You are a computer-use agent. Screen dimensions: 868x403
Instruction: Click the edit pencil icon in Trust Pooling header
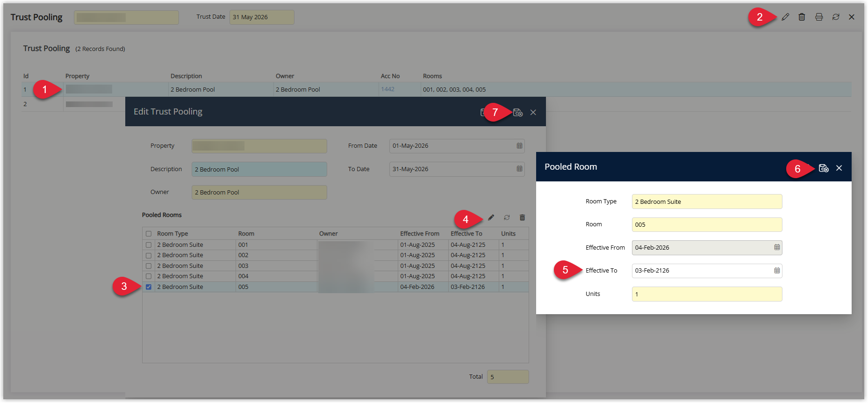[x=785, y=17]
